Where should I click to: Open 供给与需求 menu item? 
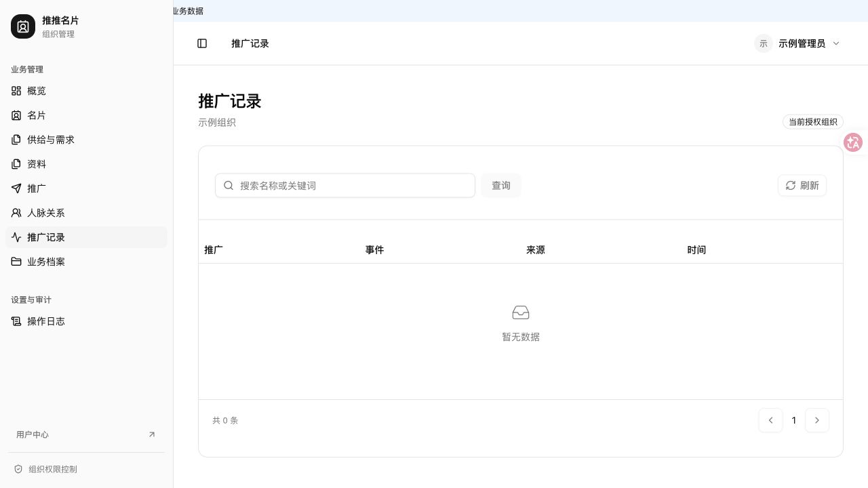(86, 140)
